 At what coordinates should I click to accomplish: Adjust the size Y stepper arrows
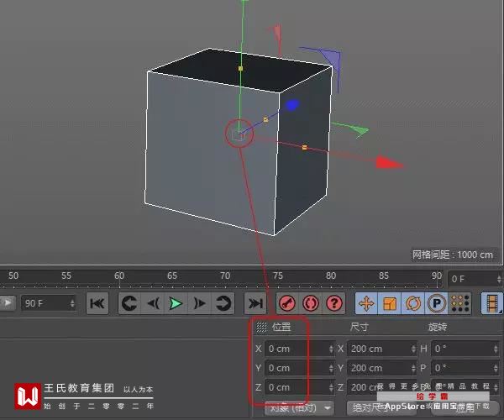tap(413, 368)
